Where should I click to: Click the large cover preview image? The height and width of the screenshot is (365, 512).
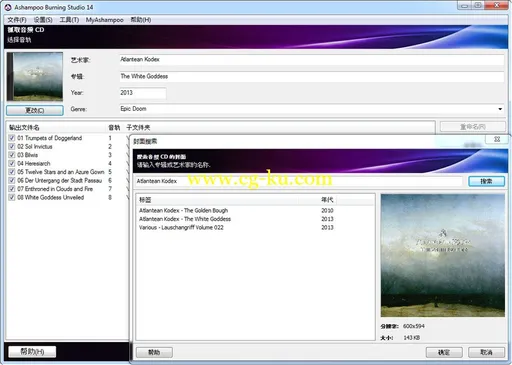[443, 255]
